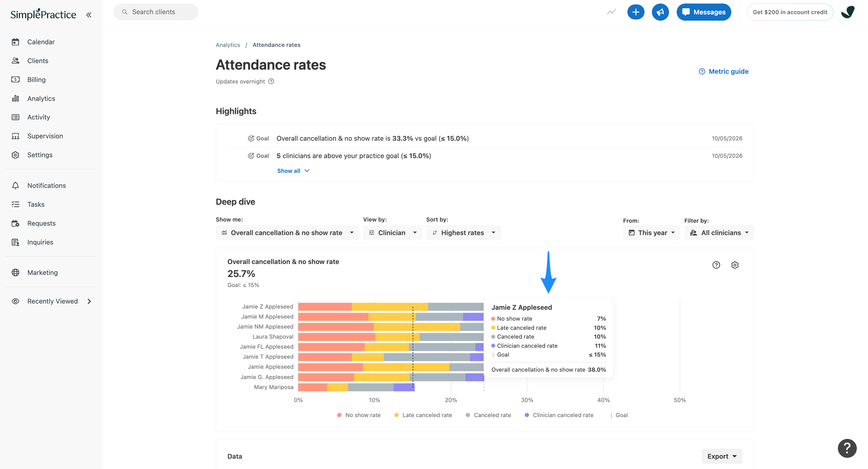Screen dimensions: 868x469
Task: Click Jamie NM Appleseed's late canceled segment
Action: point(417,327)
